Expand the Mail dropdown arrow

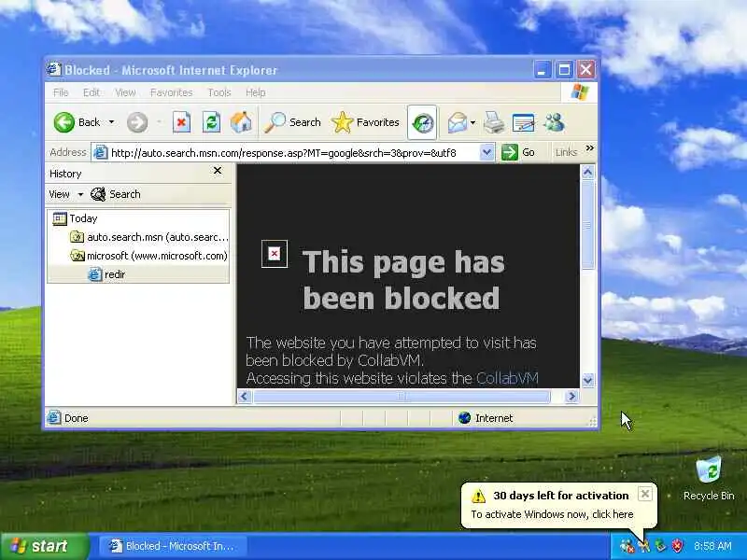(x=472, y=122)
